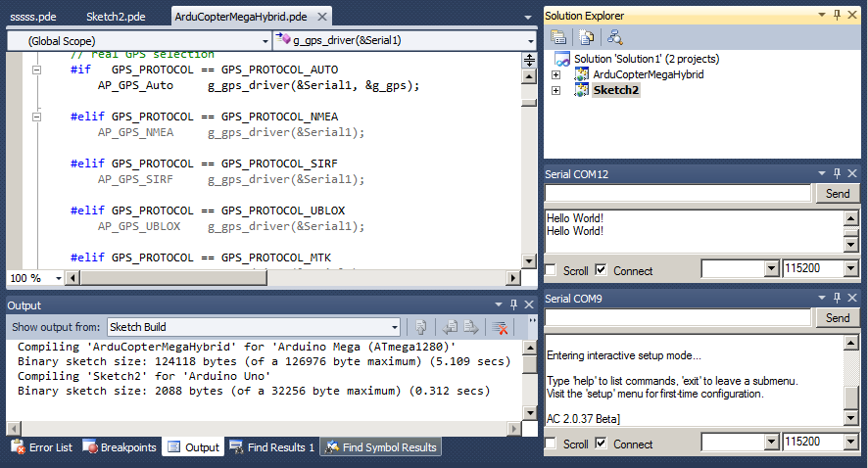
Task: Collapse the #if GPS_PROTOCOL_AUTO code region
Action: (36, 70)
